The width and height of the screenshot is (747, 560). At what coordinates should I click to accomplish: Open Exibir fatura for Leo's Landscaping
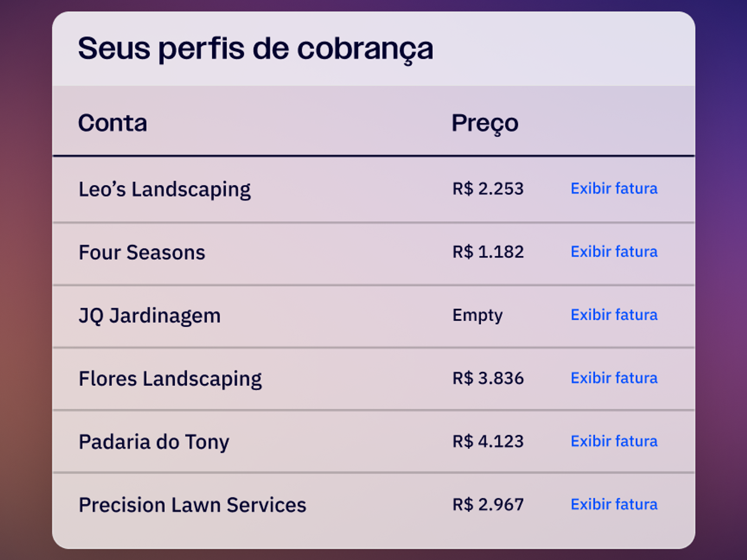[x=613, y=189]
